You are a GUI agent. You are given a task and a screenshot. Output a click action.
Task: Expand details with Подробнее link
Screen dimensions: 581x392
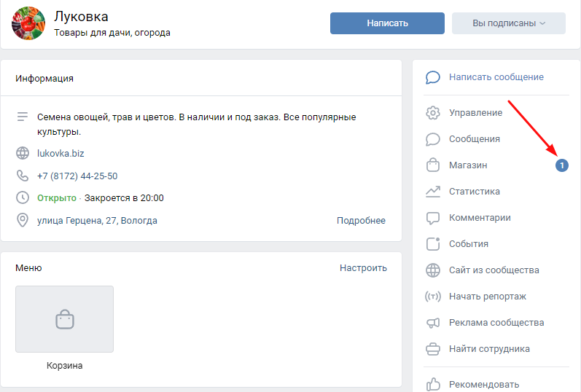tap(361, 221)
